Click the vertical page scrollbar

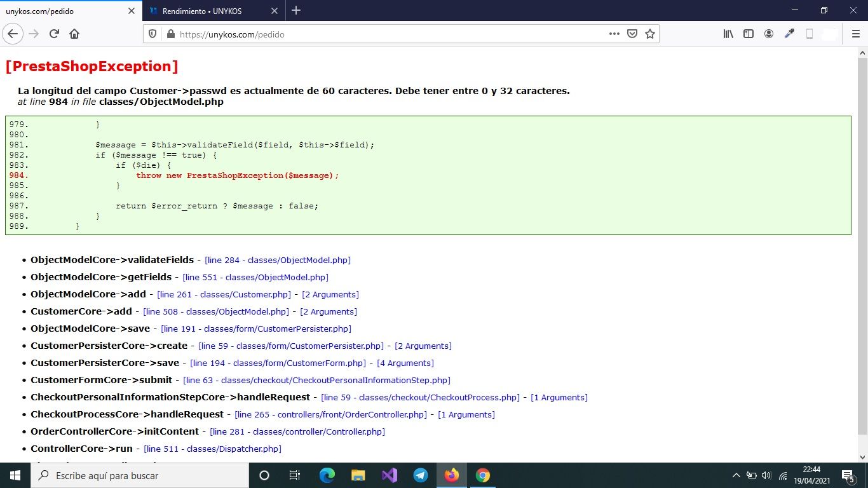[x=862, y=245]
